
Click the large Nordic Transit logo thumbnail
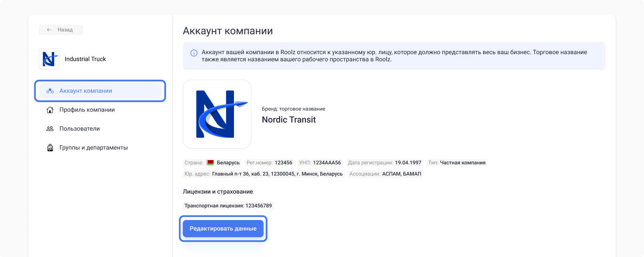pyautogui.click(x=217, y=114)
